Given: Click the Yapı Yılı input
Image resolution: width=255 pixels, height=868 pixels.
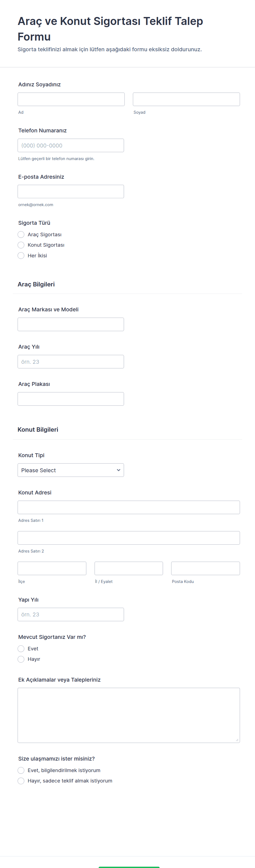Looking at the screenshot, I should [x=70, y=614].
